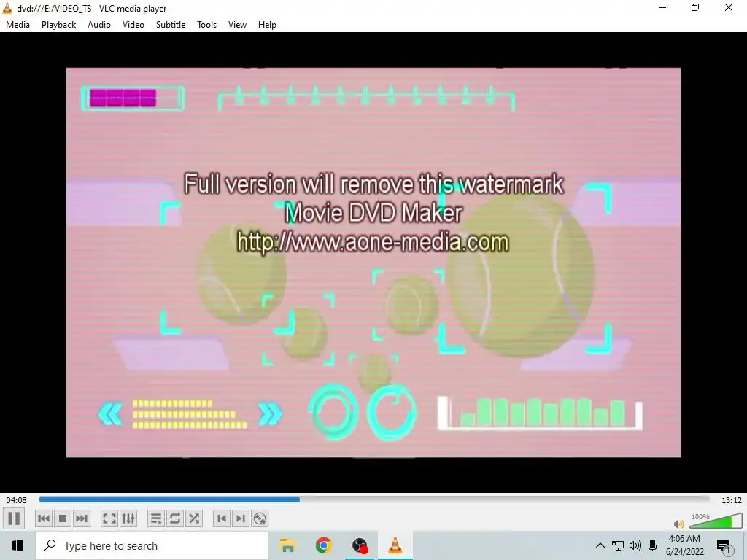Open the Windows Start menu
The width and height of the screenshot is (747, 560).
(x=18, y=545)
